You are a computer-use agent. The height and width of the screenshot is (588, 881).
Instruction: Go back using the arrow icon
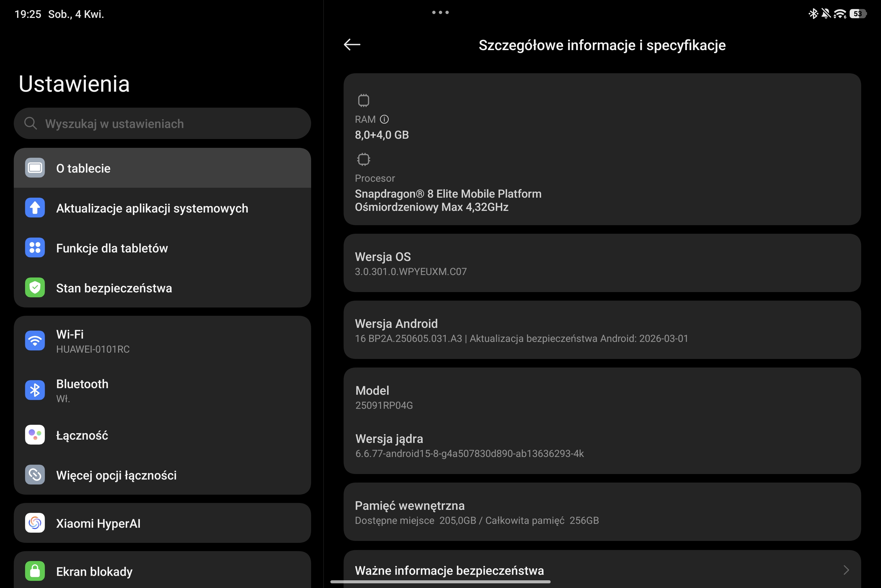coord(352,45)
